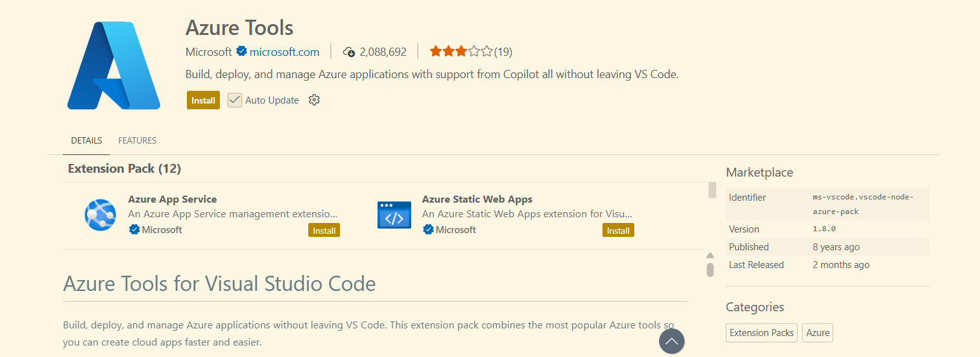Click verified badge under Azure App Service
Screen dimensions: 980x357
(x=134, y=230)
